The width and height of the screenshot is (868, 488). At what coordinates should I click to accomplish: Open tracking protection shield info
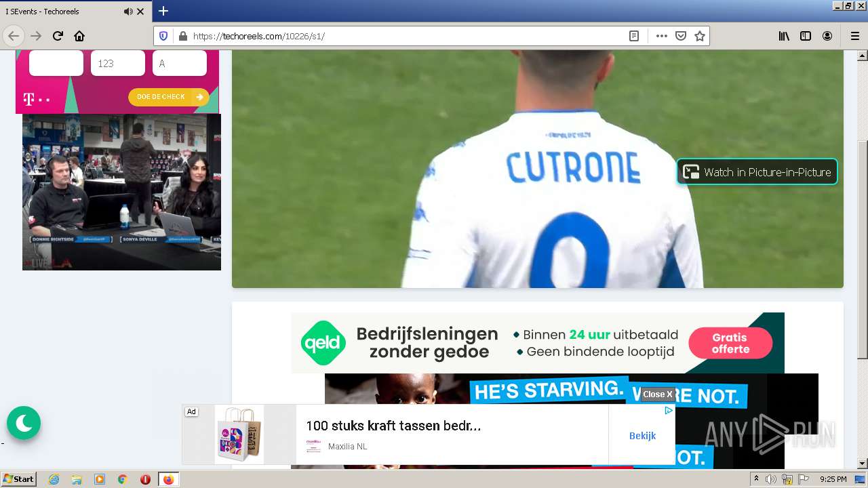(x=163, y=36)
